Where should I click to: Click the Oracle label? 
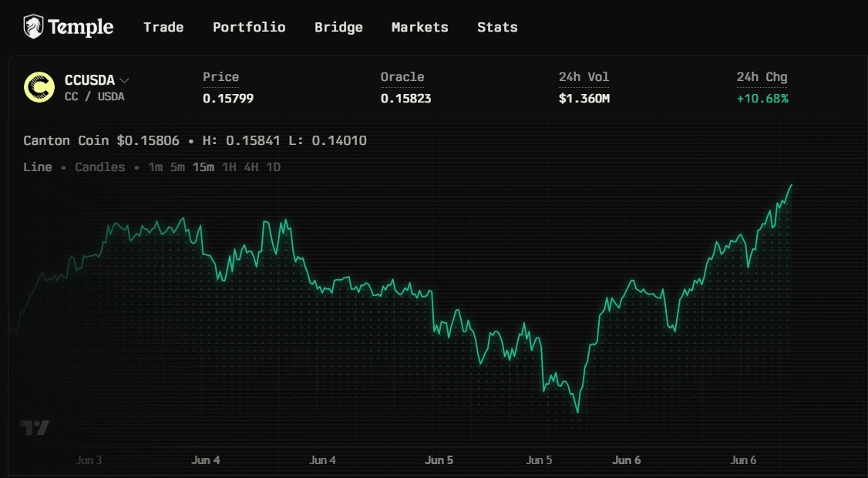pos(402,77)
